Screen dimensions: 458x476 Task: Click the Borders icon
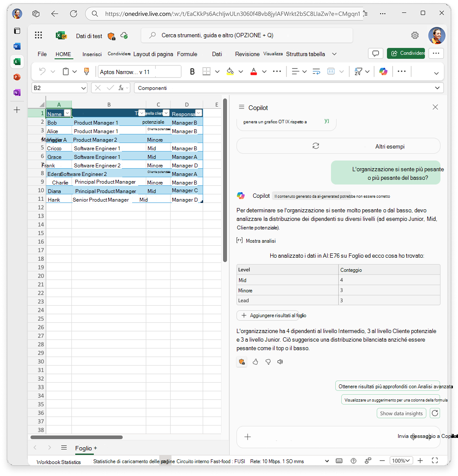[x=206, y=71]
